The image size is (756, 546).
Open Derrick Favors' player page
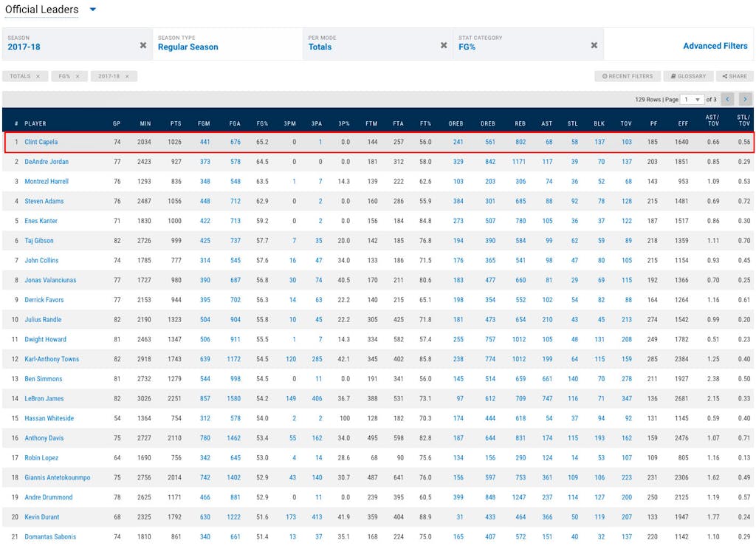click(44, 300)
